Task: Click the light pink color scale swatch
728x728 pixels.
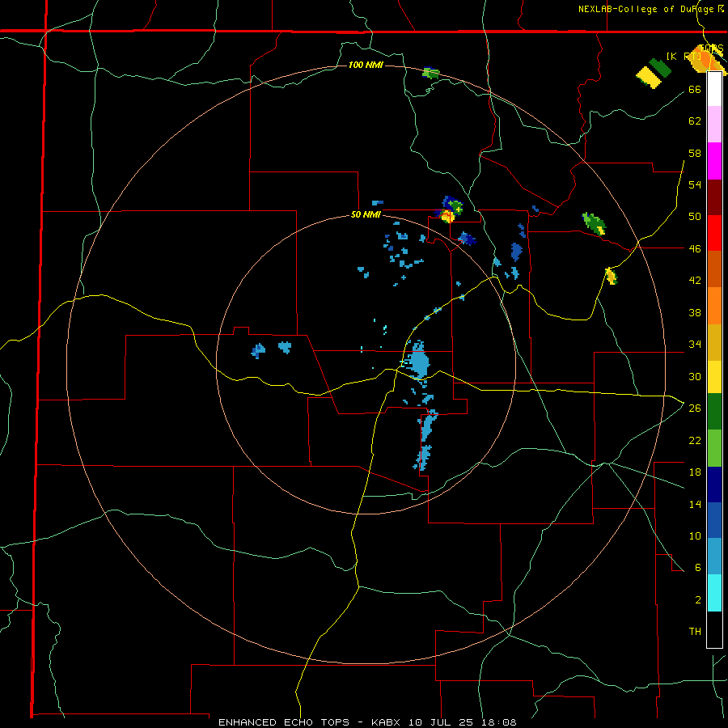Action: (x=714, y=125)
